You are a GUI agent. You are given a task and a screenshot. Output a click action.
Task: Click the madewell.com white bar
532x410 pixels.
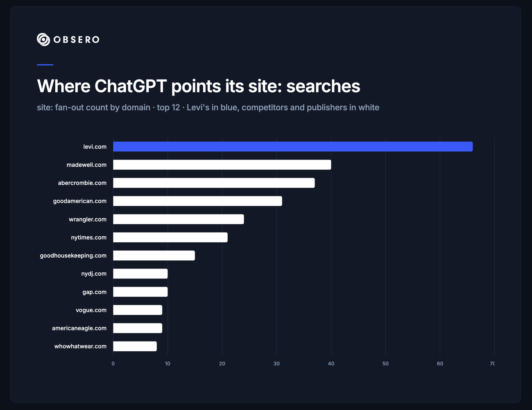pyautogui.click(x=222, y=165)
